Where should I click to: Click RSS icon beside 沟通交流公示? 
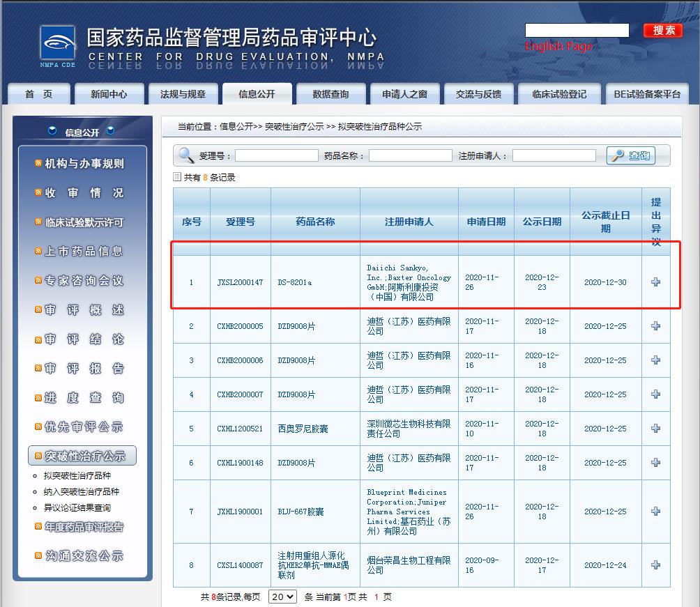point(38,555)
